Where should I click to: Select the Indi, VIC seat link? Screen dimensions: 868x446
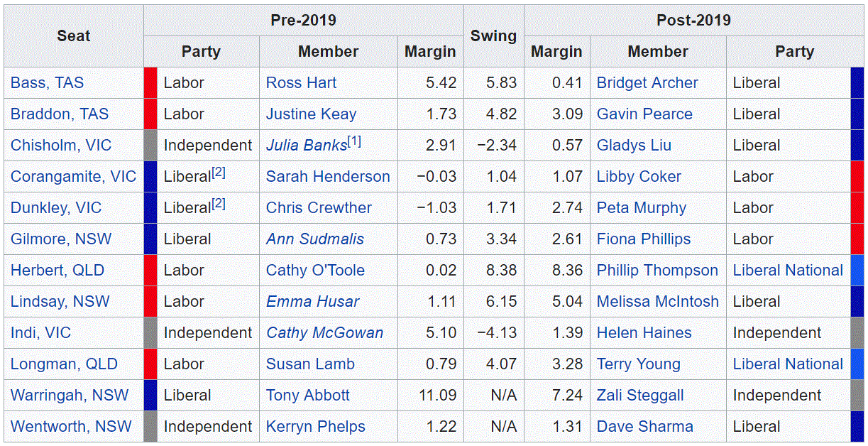[x=40, y=333]
